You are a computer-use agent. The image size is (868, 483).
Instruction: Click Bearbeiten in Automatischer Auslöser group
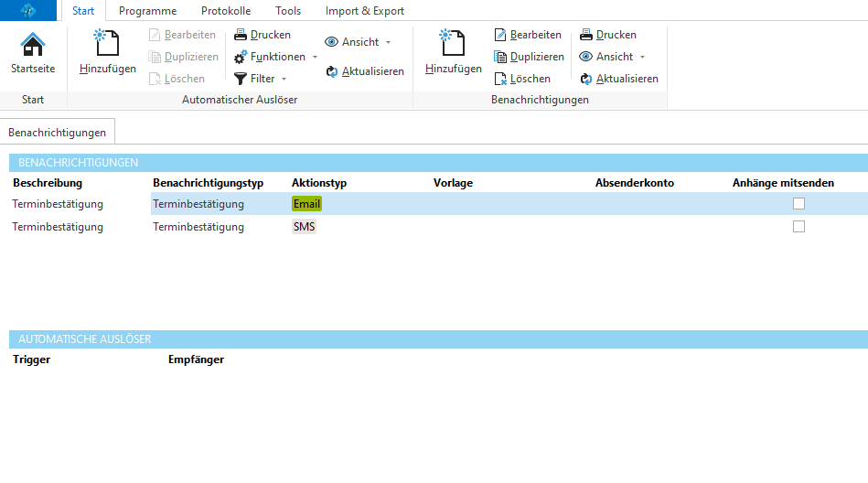[x=183, y=35]
